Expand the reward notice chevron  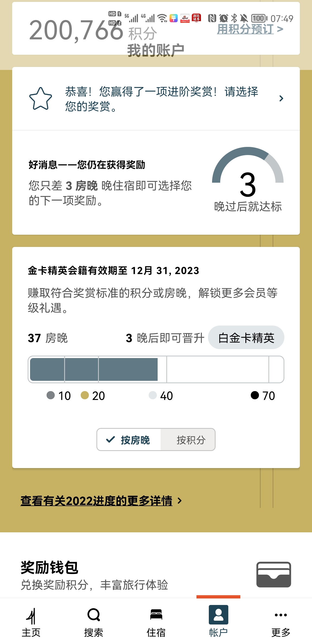pos(281,98)
